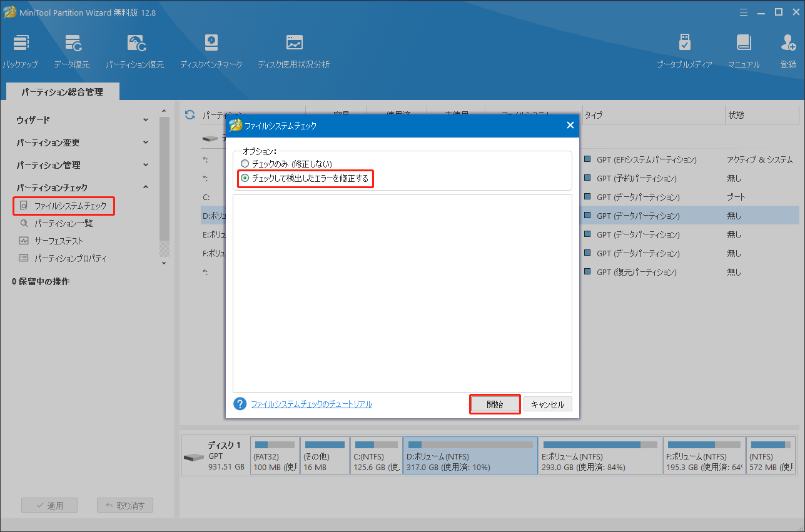Image resolution: width=805 pixels, height=532 pixels.
Task: Click the 0 保留中の操作 label
Action: 41,282
